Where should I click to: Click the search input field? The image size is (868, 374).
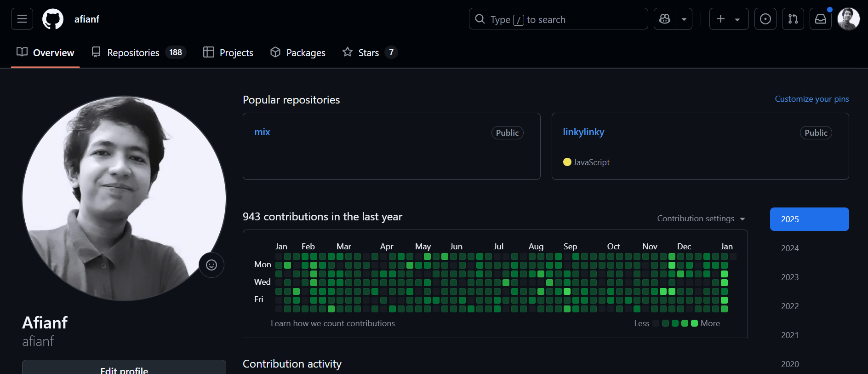[558, 19]
